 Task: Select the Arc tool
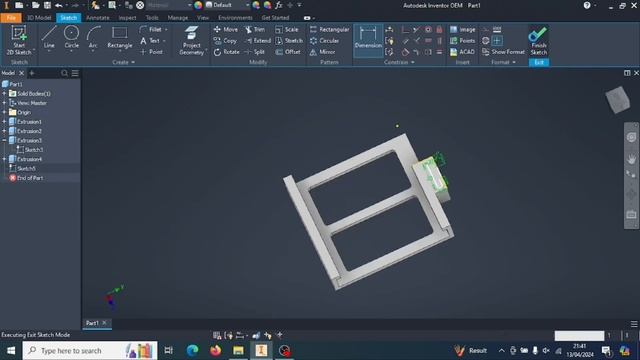[93, 38]
